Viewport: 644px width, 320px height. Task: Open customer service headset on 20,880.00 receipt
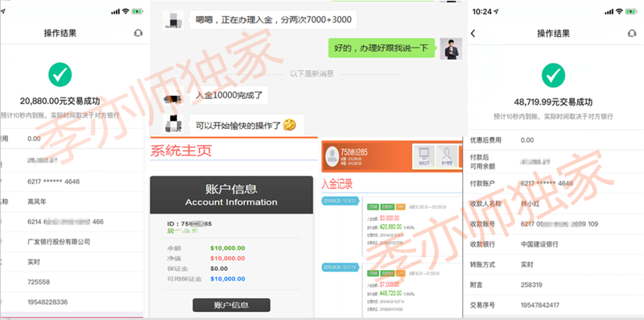click(x=138, y=33)
